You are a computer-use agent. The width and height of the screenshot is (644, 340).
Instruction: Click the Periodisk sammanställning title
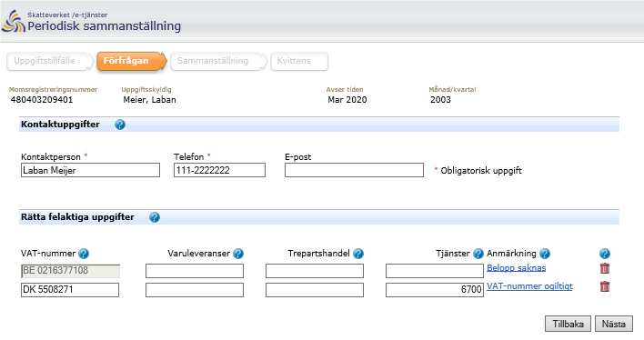point(104,25)
